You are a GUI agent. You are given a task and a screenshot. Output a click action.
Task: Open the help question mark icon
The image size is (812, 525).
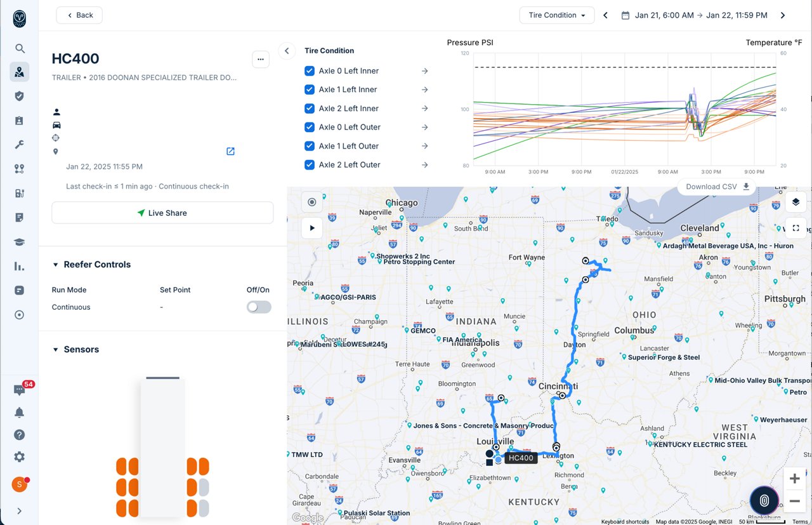pos(20,434)
